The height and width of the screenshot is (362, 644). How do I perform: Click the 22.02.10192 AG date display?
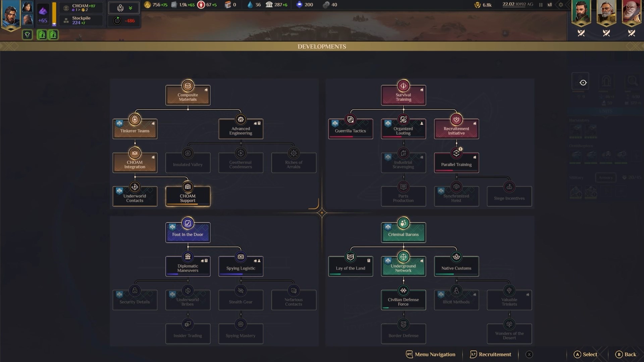coord(518,4)
